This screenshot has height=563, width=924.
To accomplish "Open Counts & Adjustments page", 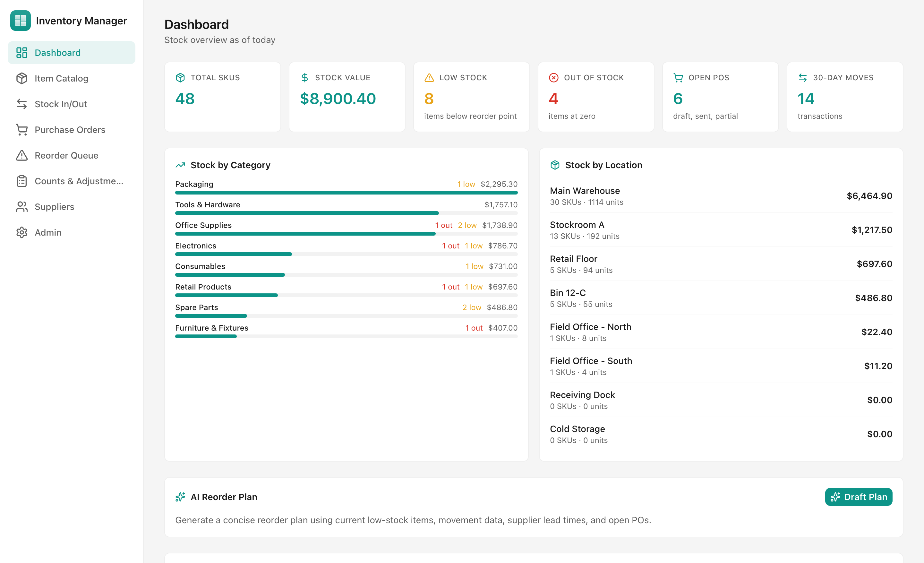I will tap(72, 181).
